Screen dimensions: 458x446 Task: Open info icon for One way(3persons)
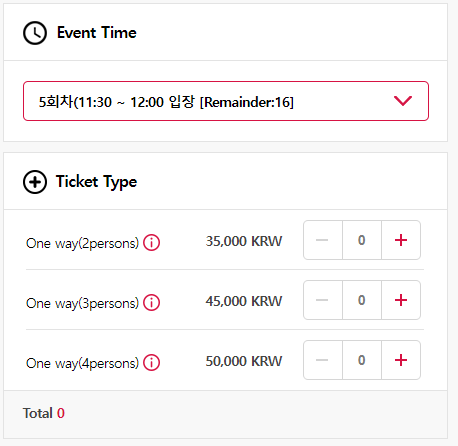[152, 303]
